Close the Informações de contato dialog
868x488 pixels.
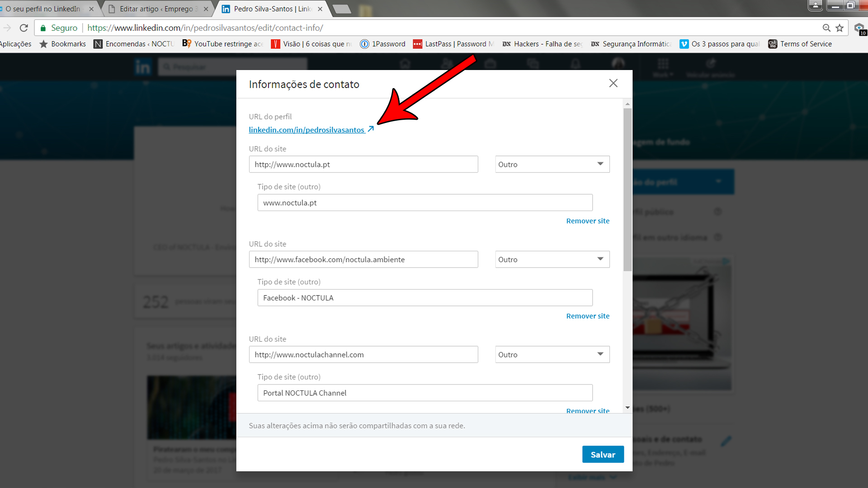(613, 83)
